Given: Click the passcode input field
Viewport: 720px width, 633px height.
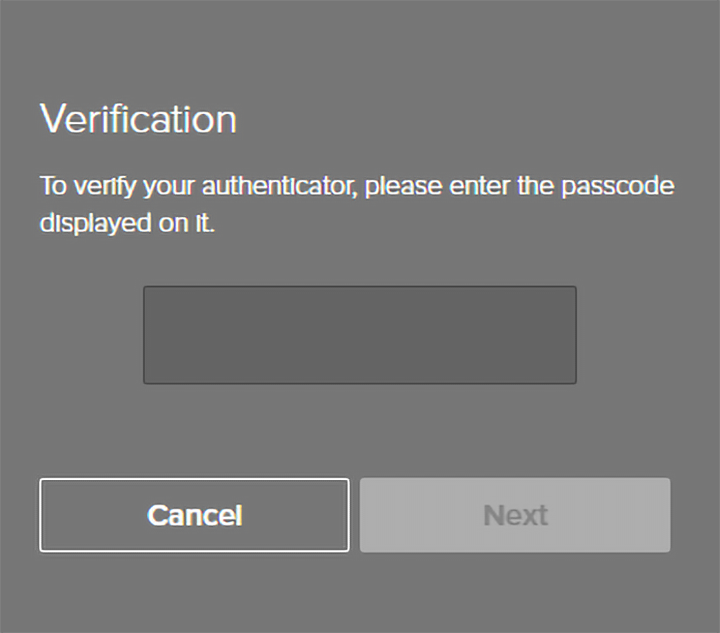Looking at the screenshot, I should (x=359, y=335).
